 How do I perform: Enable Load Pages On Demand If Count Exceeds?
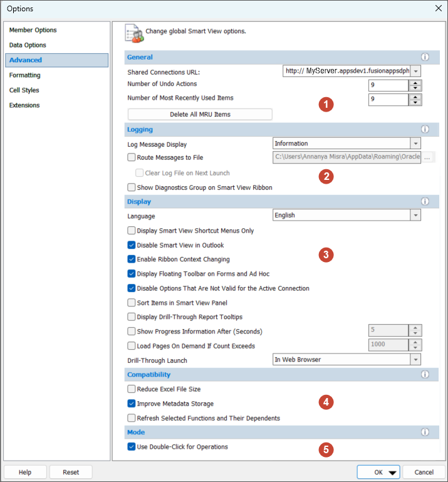pos(132,346)
